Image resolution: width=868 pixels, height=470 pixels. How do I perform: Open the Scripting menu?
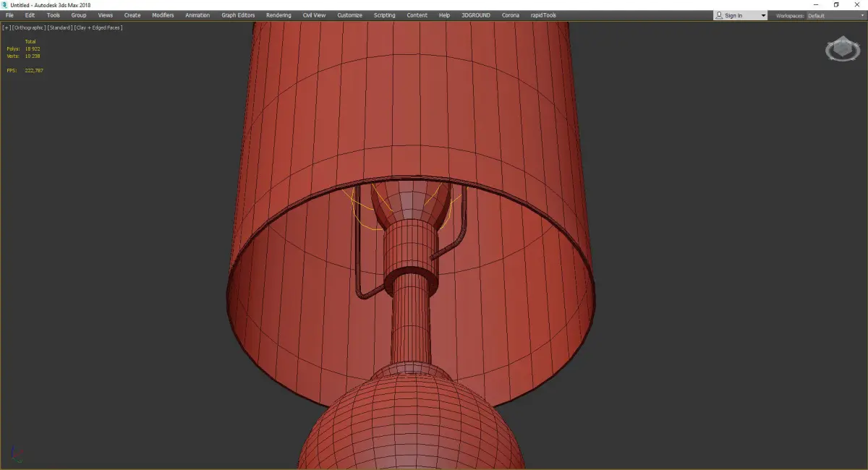[x=385, y=15]
